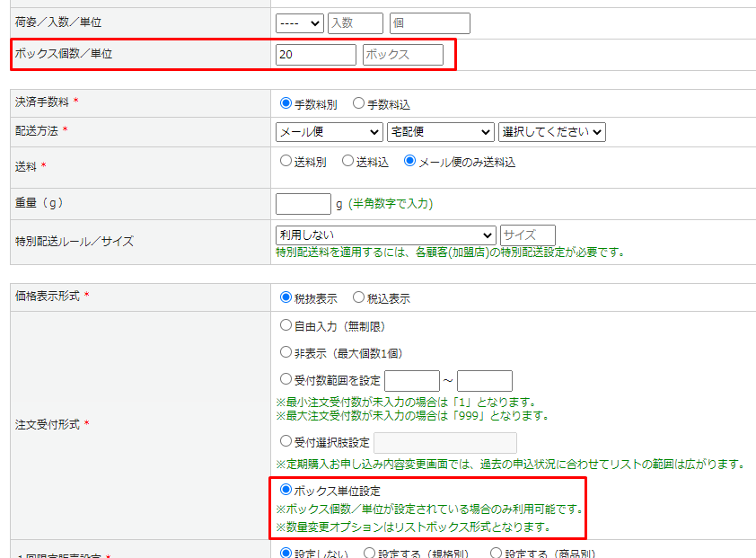Select the 手数料込 radio button
Image resolution: width=756 pixels, height=558 pixels.
click(358, 103)
